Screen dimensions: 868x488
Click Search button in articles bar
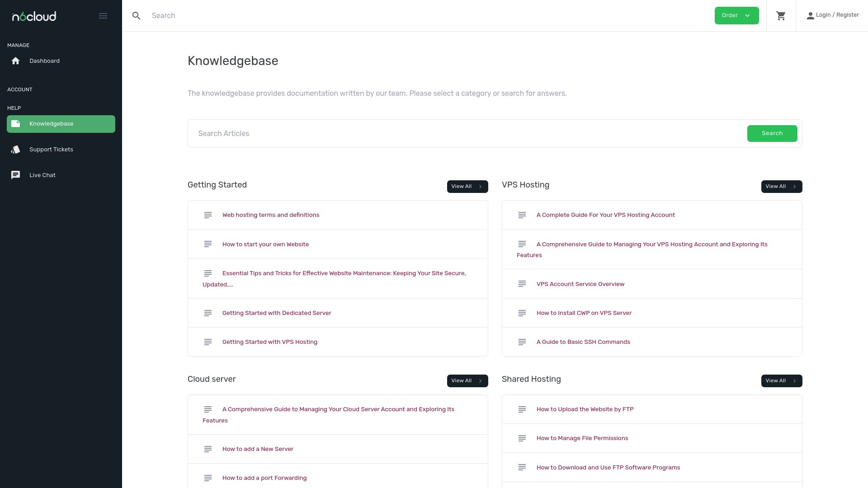772,133
